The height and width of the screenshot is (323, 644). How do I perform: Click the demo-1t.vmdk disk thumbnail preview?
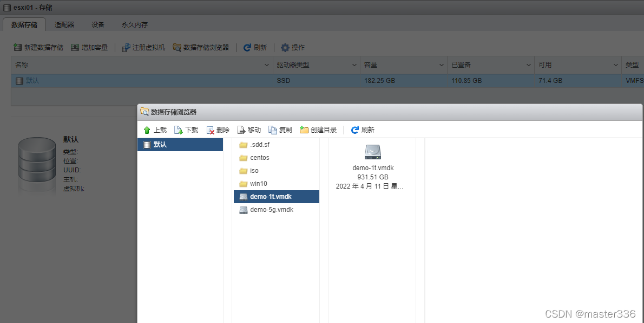(x=373, y=152)
